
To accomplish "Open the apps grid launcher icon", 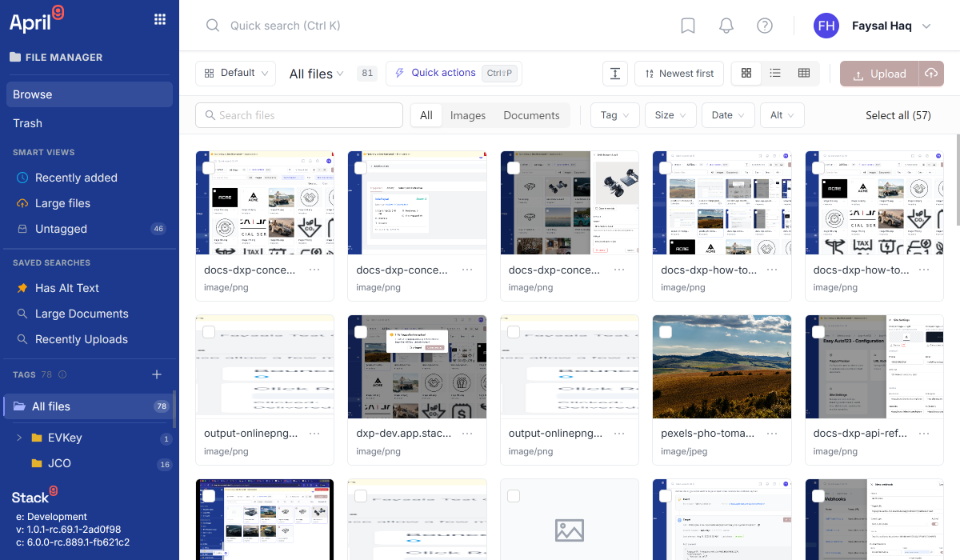I will coord(160,20).
